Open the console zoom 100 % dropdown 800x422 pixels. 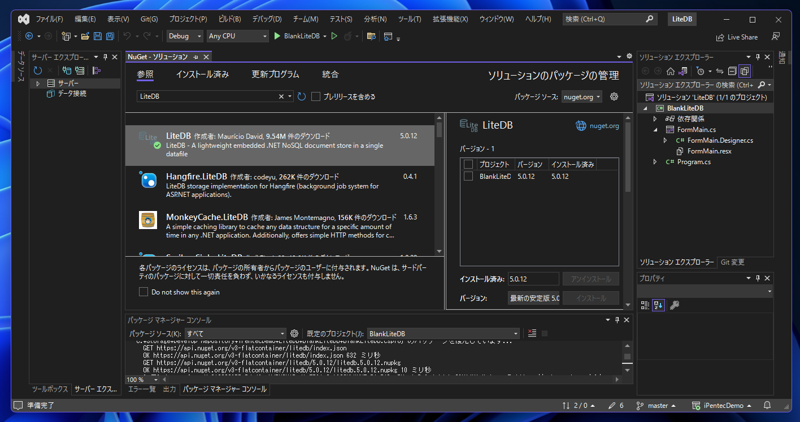coord(142,380)
